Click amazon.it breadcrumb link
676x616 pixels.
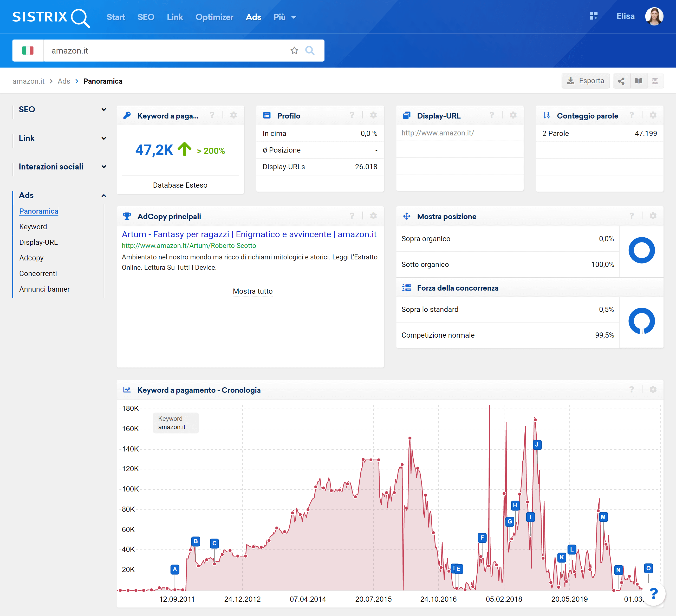(x=28, y=81)
